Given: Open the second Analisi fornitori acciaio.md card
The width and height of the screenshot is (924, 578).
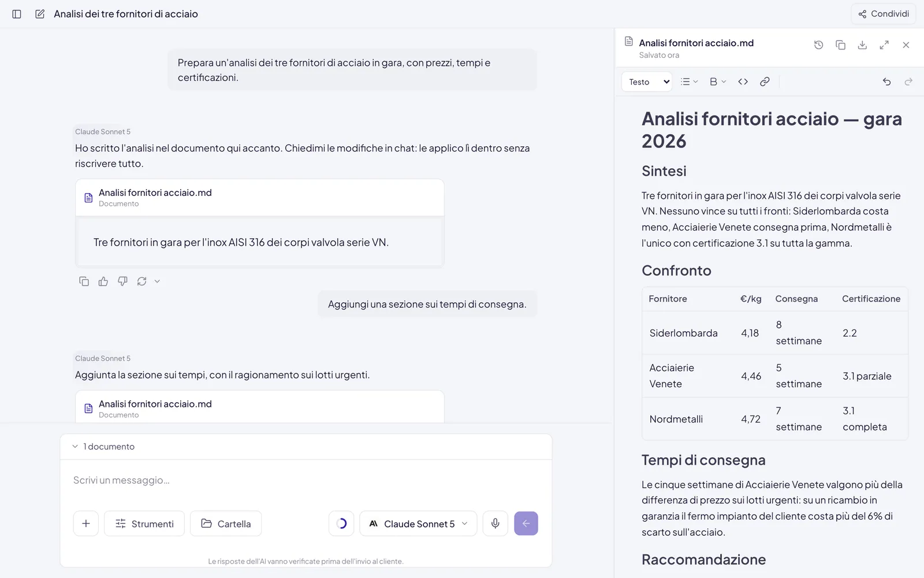Looking at the screenshot, I should pyautogui.click(x=259, y=407).
